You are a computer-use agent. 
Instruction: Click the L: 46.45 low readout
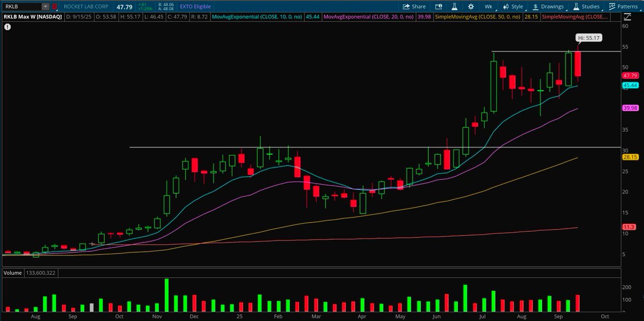coord(154,17)
